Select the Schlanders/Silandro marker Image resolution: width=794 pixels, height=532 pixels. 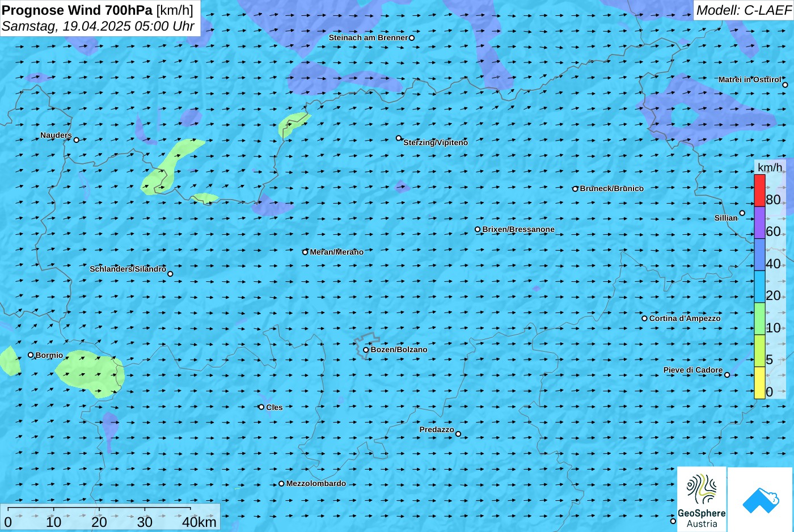pos(170,274)
